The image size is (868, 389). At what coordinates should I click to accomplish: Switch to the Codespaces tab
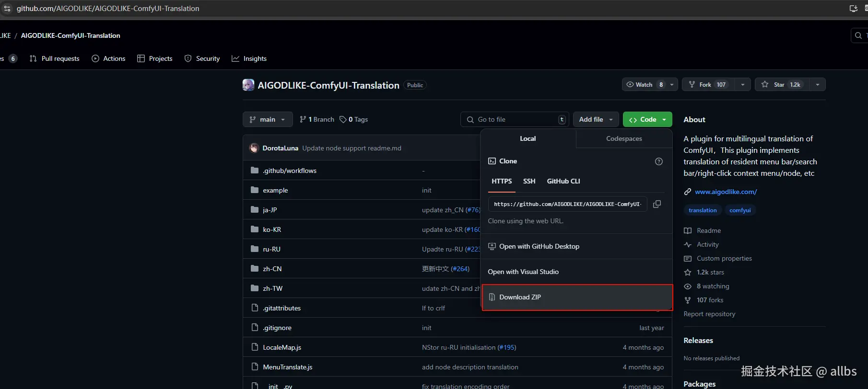[624, 138]
